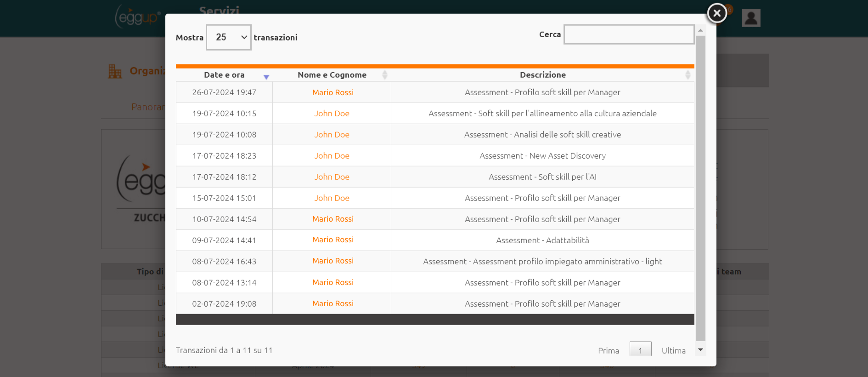The height and width of the screenshot is (377, 868).
Task: Open John Doe link dated 15-07-2024 15:01
Action: coord(332,198)
